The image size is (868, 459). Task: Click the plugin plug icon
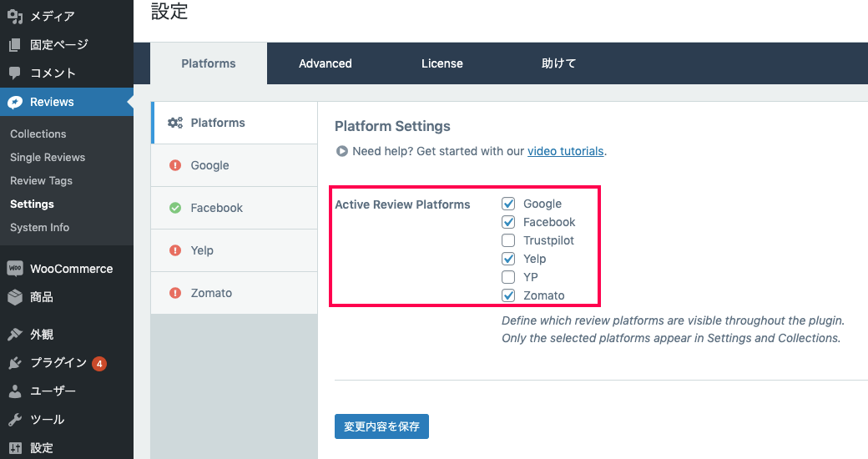click(x=15, y=363)
